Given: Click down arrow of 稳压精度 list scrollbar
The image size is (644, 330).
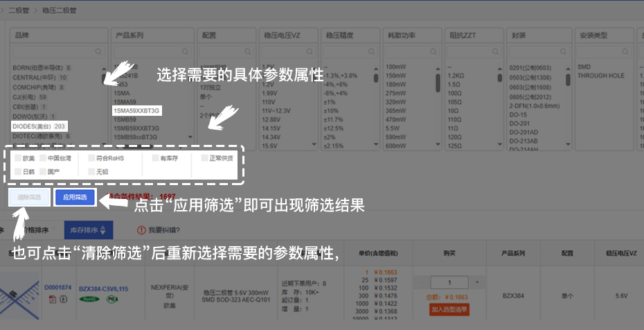Looking at the screenshot, I should [x=376, y=144].
